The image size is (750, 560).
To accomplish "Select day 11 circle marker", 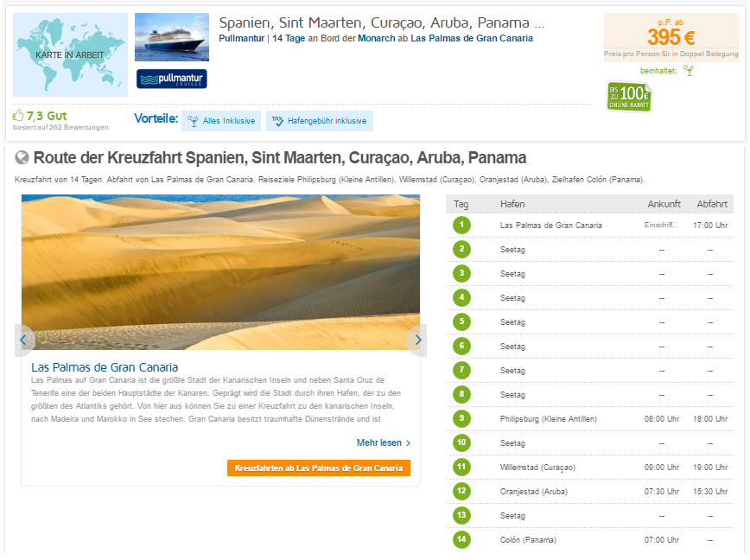I will click(461, 468).
